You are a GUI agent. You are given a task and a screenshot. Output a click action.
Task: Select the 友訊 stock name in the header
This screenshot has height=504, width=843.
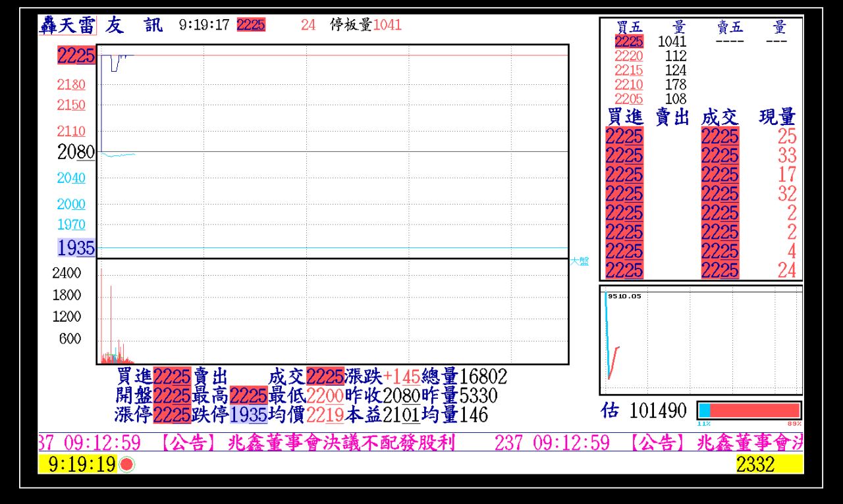coord(134,26)
